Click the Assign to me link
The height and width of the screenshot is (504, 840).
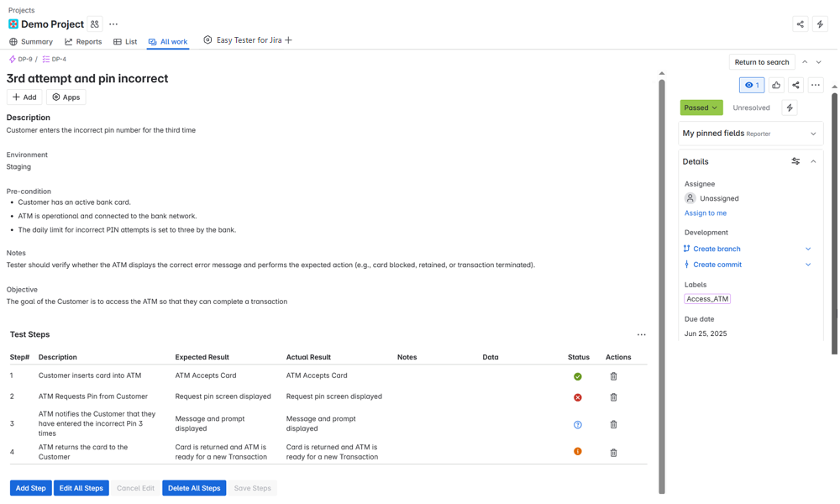(706, 213)
